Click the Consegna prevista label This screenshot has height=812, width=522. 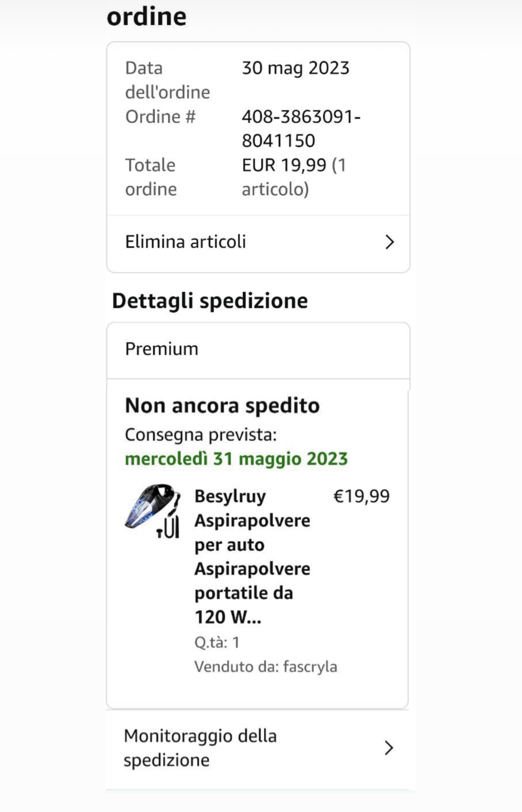point(201,435)
